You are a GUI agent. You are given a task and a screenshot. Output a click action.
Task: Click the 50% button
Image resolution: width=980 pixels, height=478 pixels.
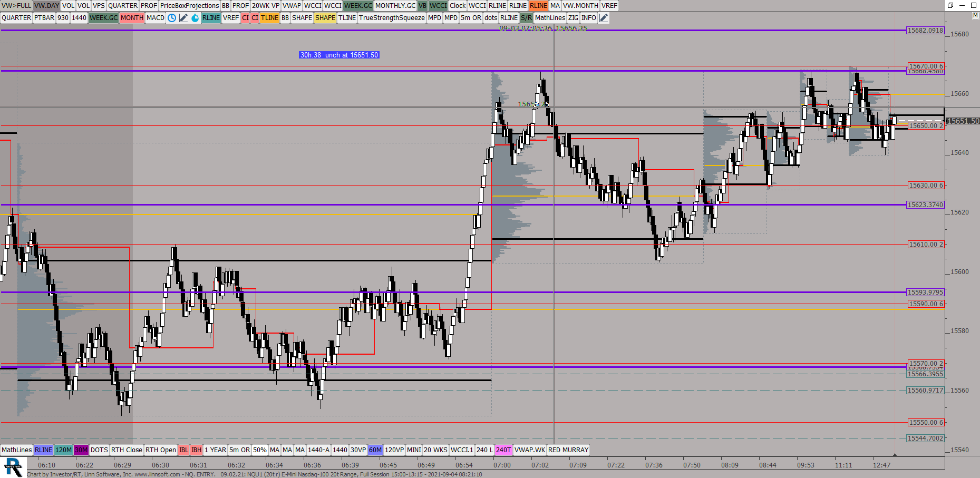(x=260, y=450)
